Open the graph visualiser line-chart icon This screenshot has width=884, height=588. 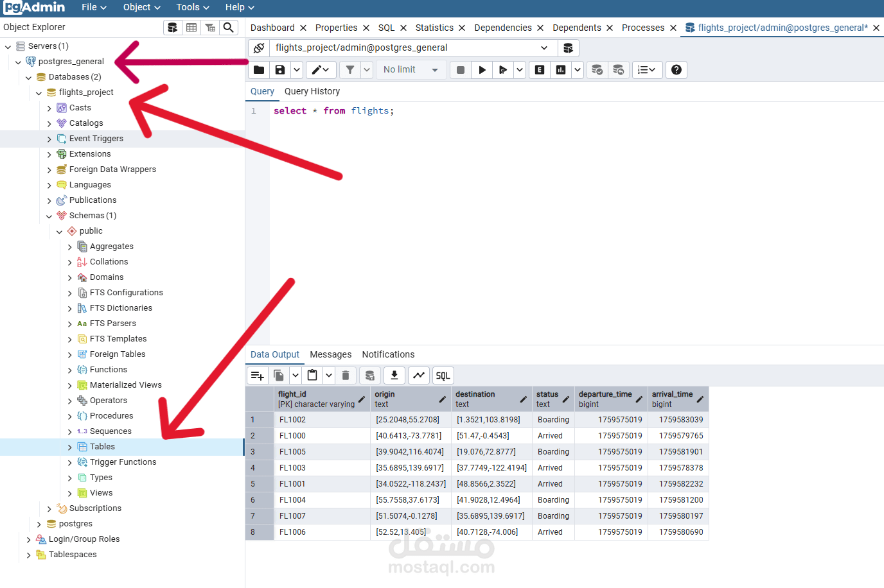point(419,376)
